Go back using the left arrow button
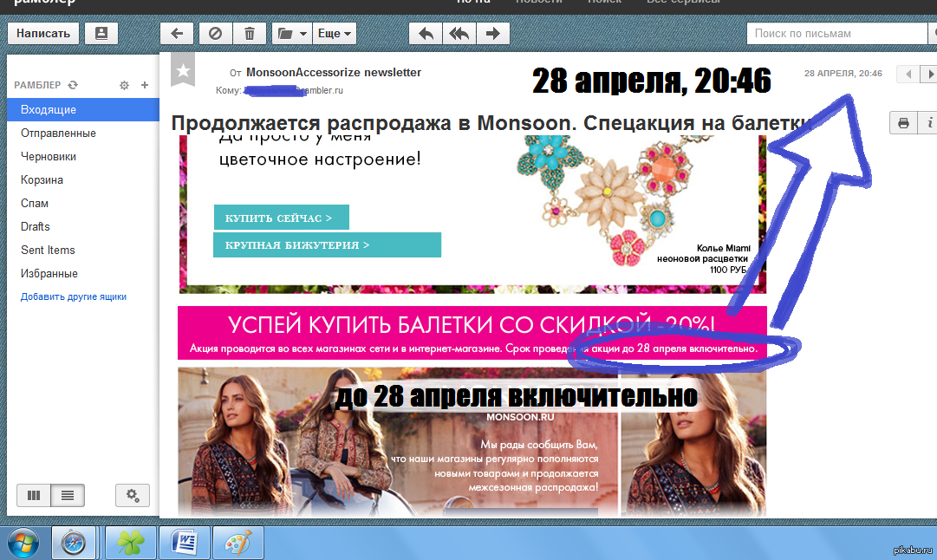937x560 pixels. (x=177, y=34)
